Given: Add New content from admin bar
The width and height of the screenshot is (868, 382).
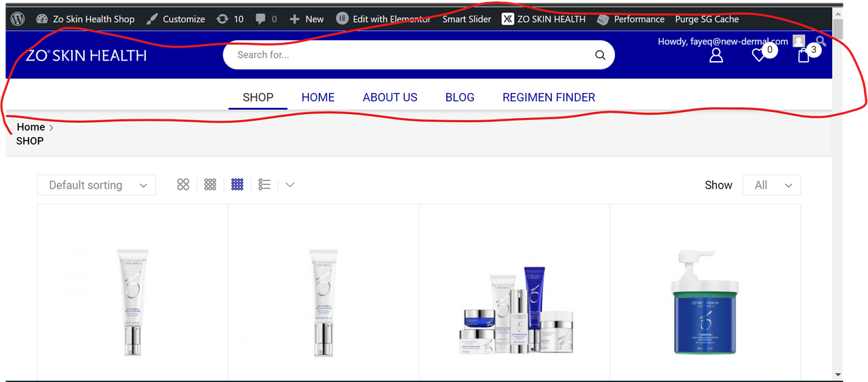Looking at the screenshot, I should (x=307, y=19).
